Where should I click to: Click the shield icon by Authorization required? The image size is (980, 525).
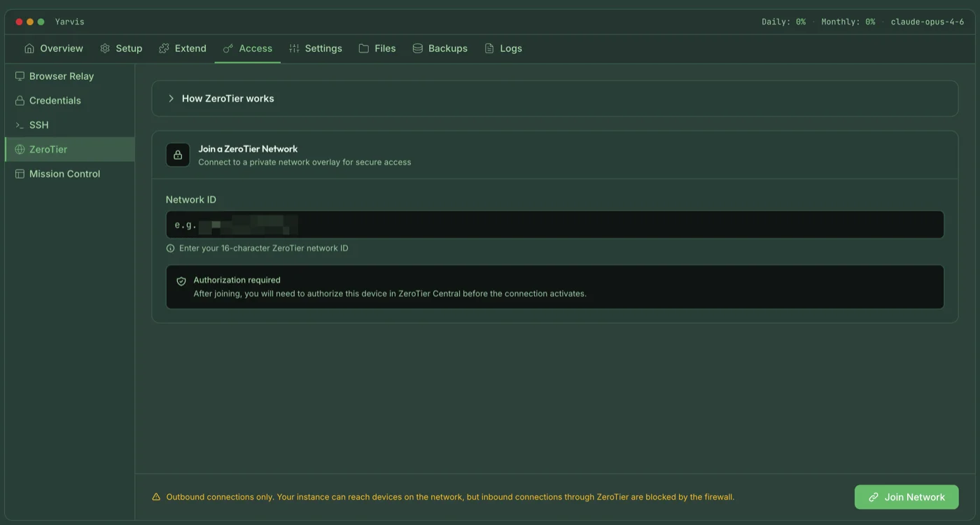point(181,281)
